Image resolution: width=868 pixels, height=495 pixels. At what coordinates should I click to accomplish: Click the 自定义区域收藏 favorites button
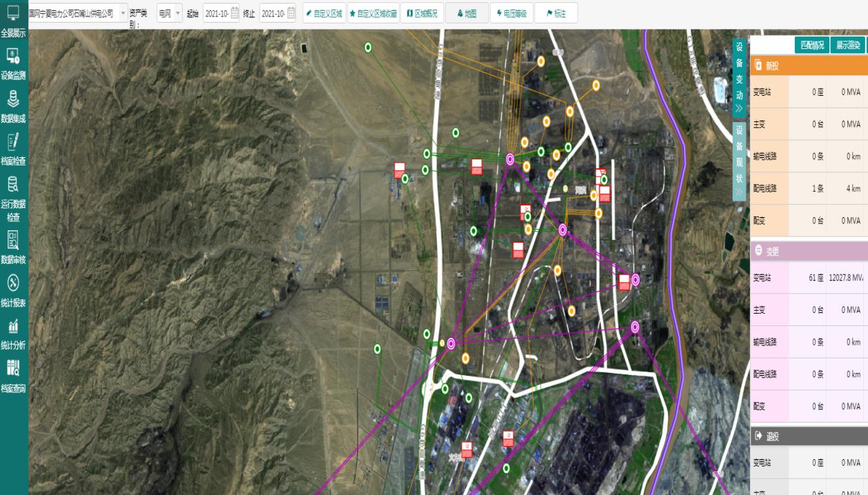tap(373, 13)
